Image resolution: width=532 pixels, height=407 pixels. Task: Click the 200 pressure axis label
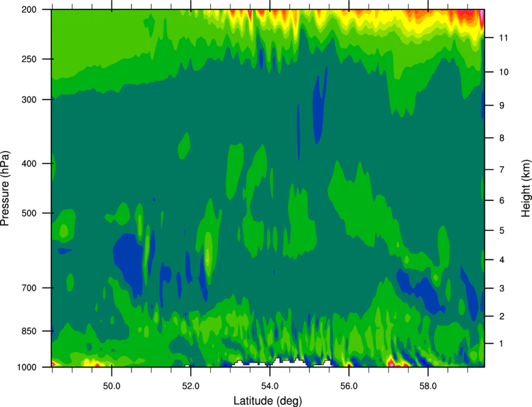coord(29,9)
